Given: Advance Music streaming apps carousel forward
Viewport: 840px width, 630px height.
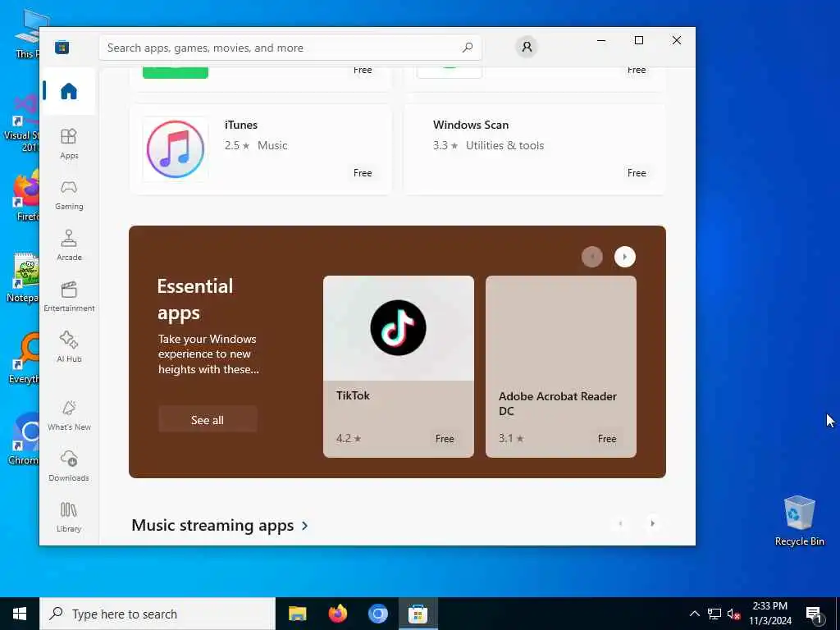Looking at the screenshot, I should (x=652, y=523).
